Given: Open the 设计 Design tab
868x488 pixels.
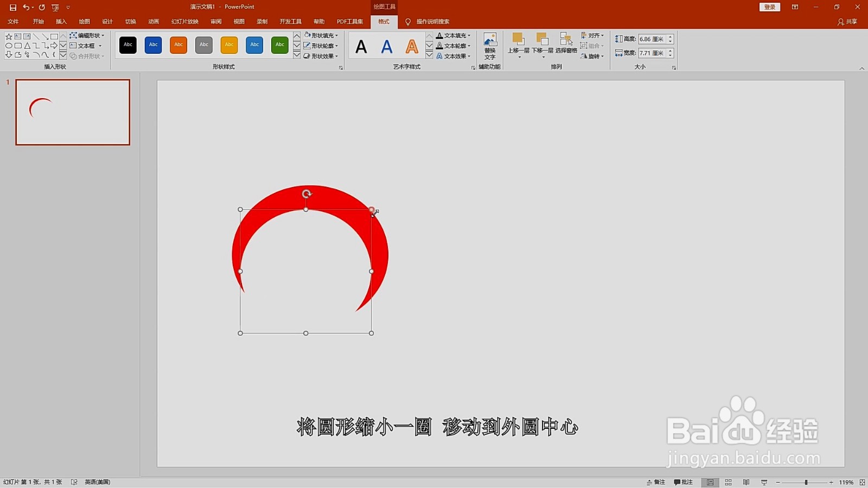Looking at the screenshot, I should (x=107, y=22).
